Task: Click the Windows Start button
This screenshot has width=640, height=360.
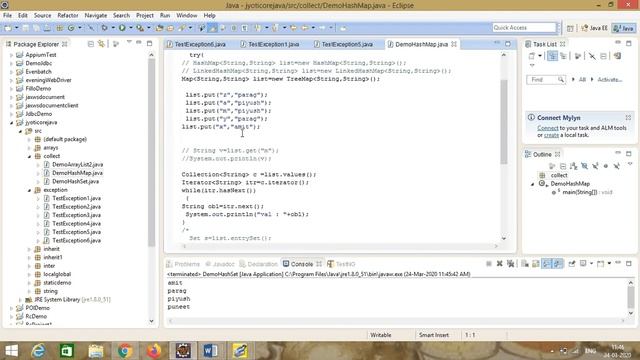Action: (x=11, y=351)
